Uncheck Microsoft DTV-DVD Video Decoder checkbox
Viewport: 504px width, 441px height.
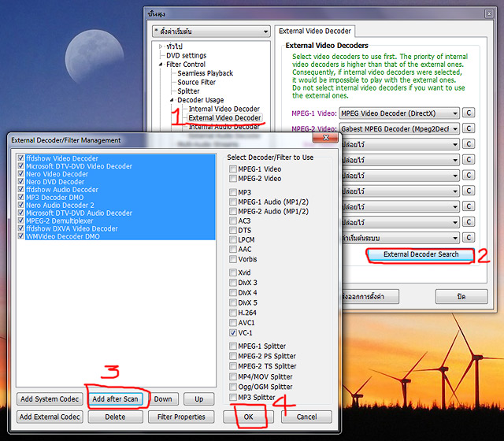click(21, 166)
